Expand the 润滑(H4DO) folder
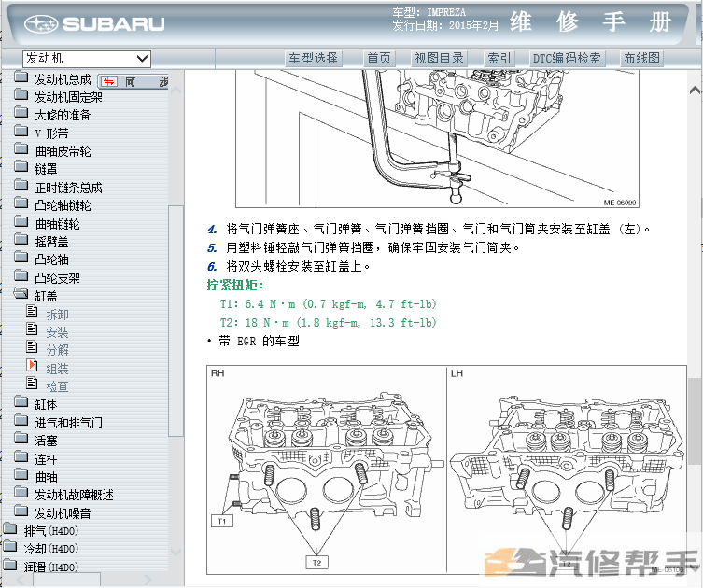The width and height of the screenshot is (703, 588). tap(10, 565)
